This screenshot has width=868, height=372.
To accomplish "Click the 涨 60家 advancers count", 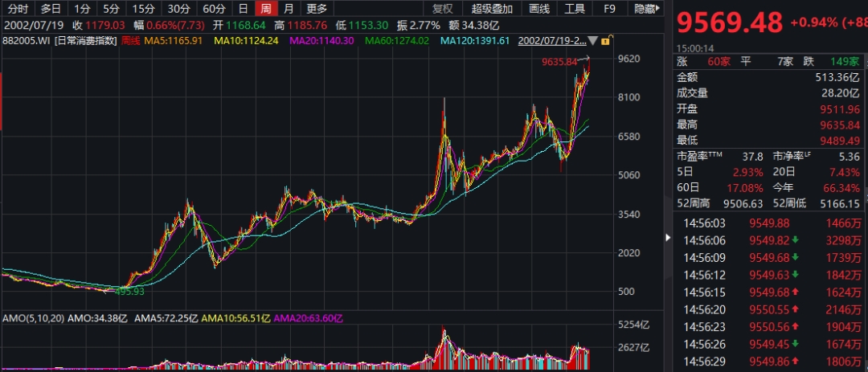I will pyautogui.click(x=719, y=61).
